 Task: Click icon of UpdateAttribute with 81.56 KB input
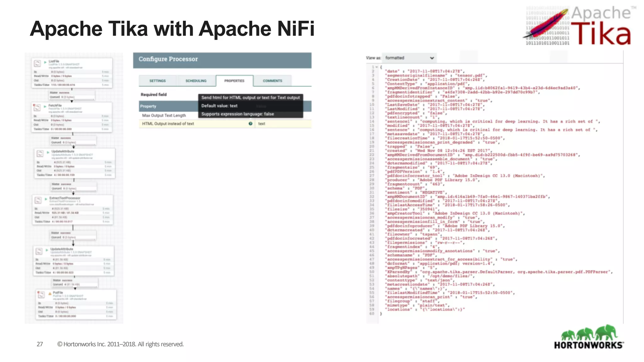pos(39,251)
